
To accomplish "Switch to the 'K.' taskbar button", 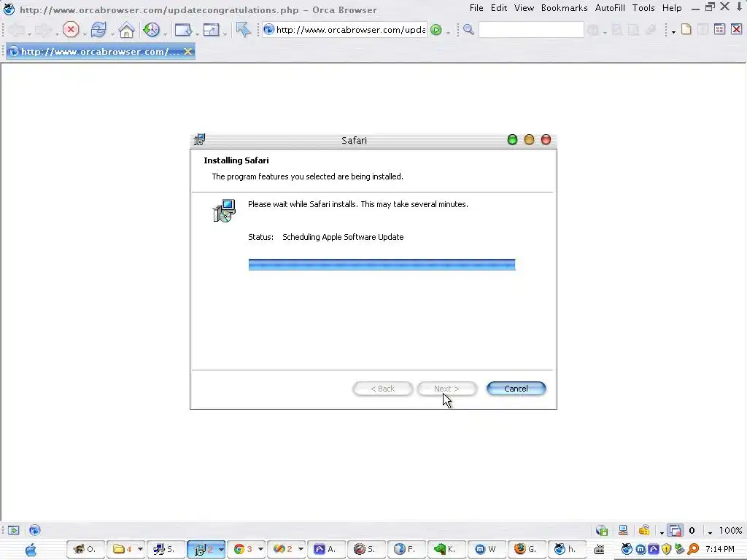I will tap(446, 549).
